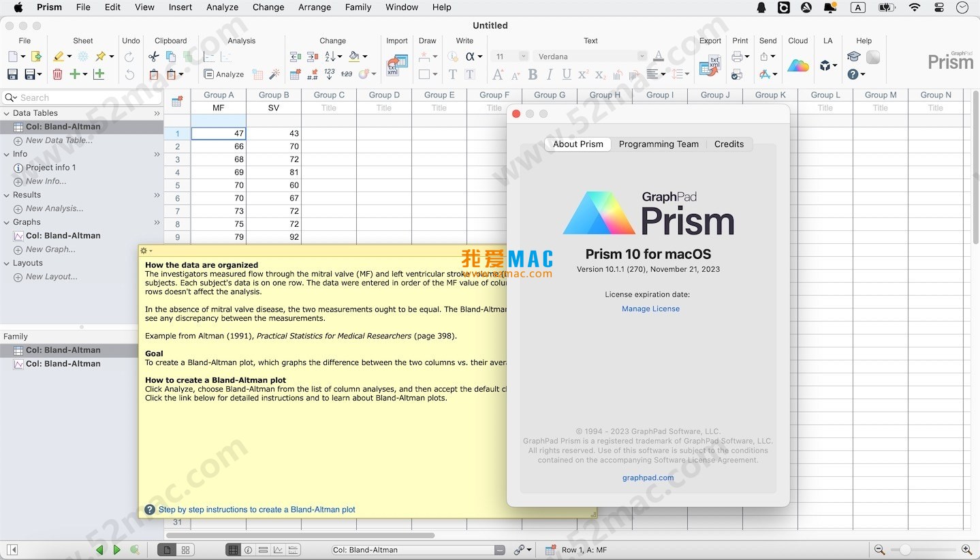Collapse the Results section in navigator

coord(7,195)
